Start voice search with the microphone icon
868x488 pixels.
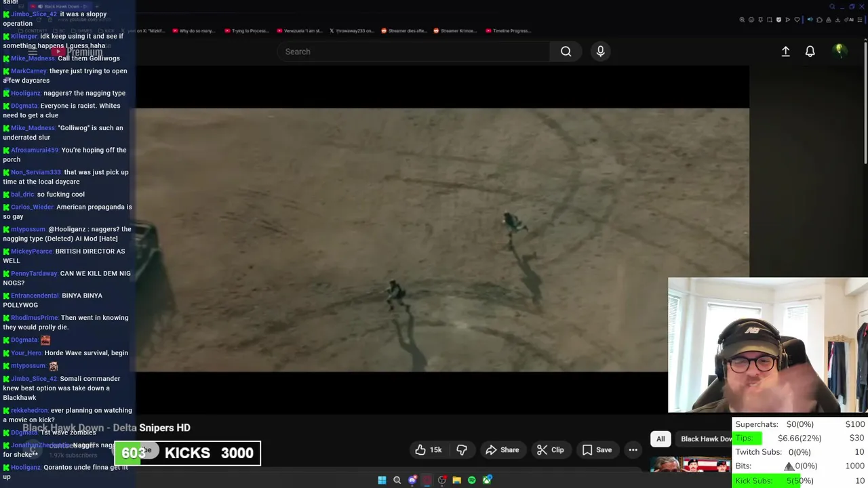[x=600, y=52]
